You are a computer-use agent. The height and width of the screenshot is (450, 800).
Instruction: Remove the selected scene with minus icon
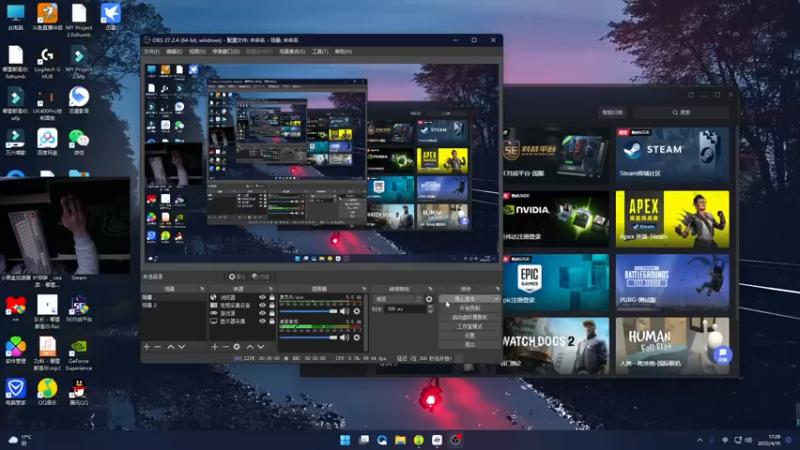(x=158, y=347)
